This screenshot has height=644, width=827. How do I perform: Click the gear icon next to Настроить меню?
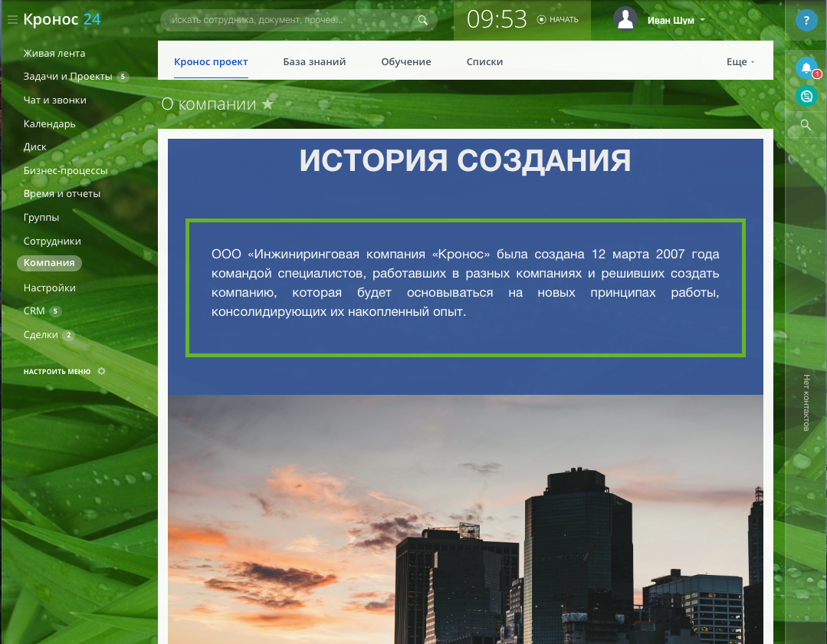pos(101,371)
